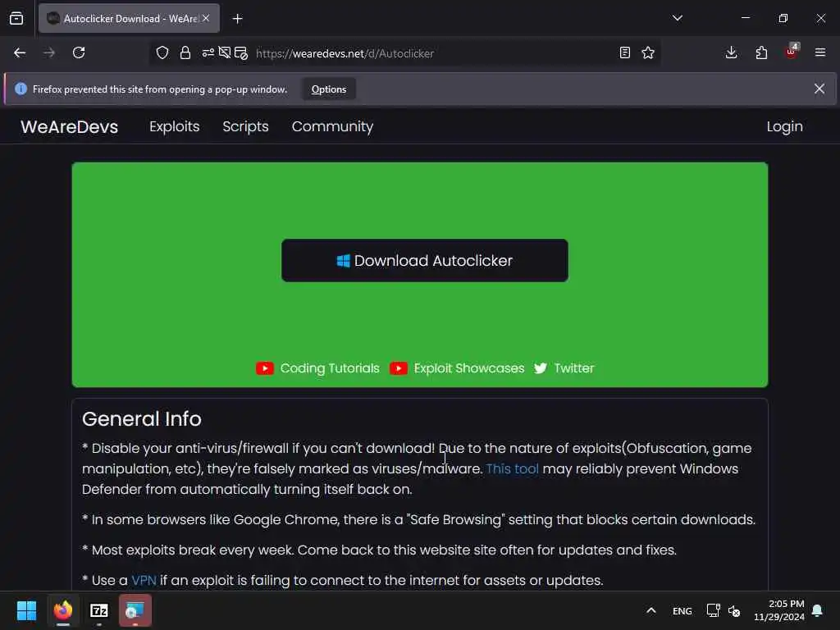Open network status in system tray
The height and width of the screenshot is (630, 840).
click(x=713, y=610)
